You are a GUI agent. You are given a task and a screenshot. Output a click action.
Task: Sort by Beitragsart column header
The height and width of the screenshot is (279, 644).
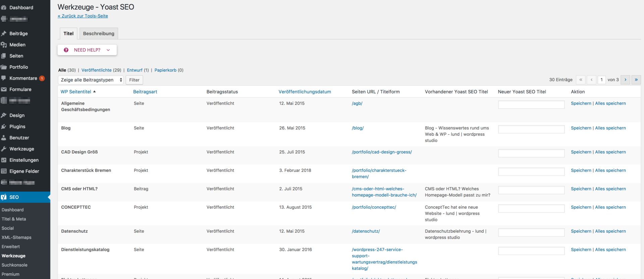pyautogui.click(x=145, y=91)
